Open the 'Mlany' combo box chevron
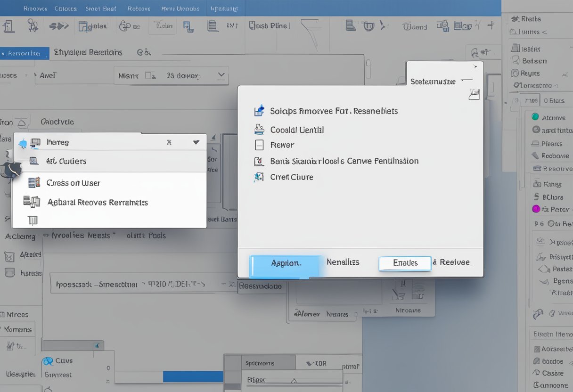Screen dimensions: 573x392 [221, 75]
